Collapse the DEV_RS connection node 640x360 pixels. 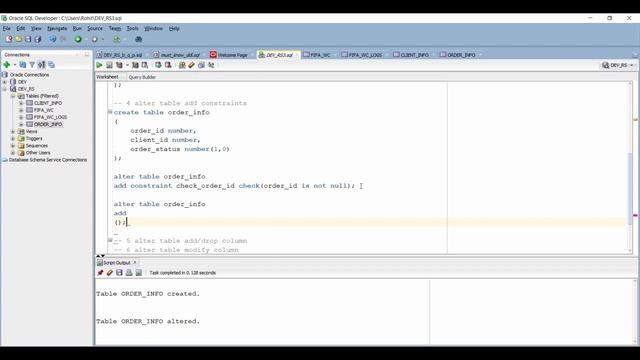coord(5,89)
